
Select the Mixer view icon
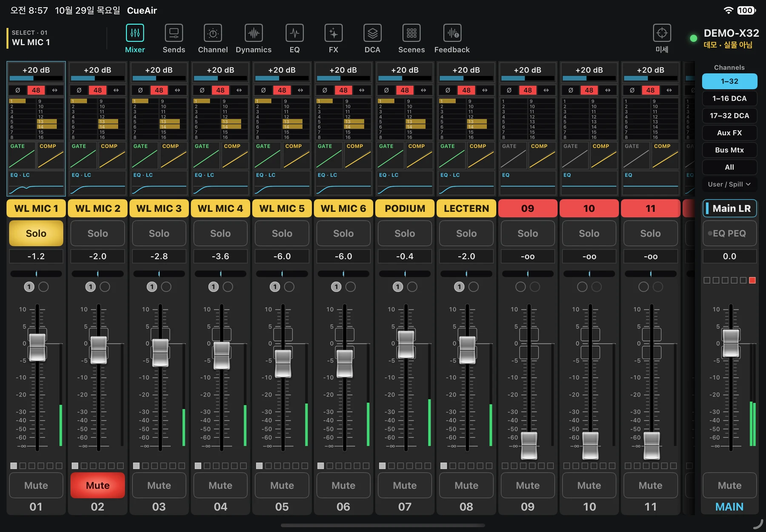click(135, 33)
